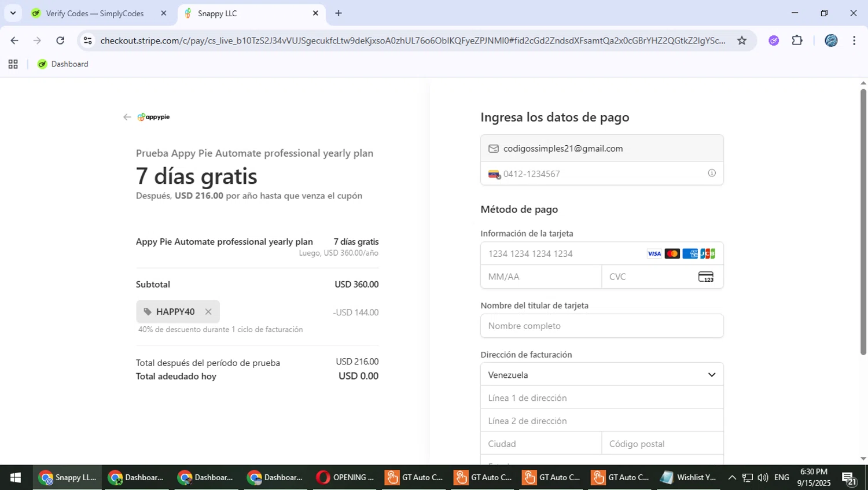Open the tab search dropdown

(x=13, y=13)
